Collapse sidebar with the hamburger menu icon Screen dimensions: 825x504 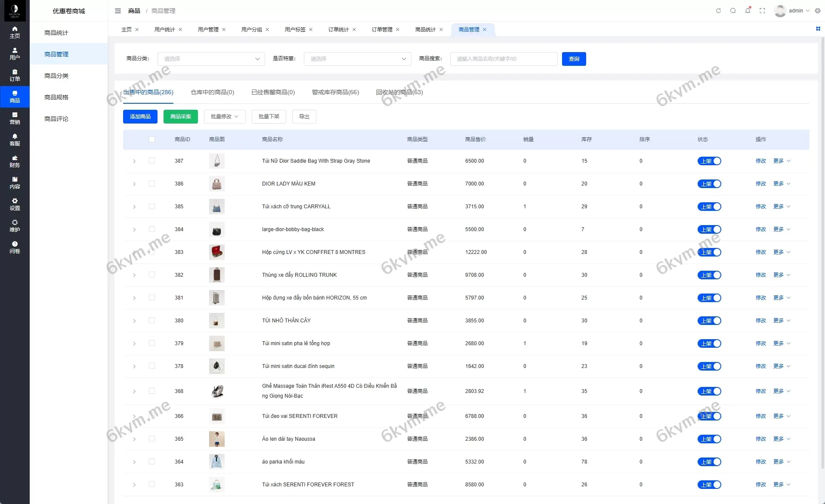pyautogui.click(x=118, y=11)
